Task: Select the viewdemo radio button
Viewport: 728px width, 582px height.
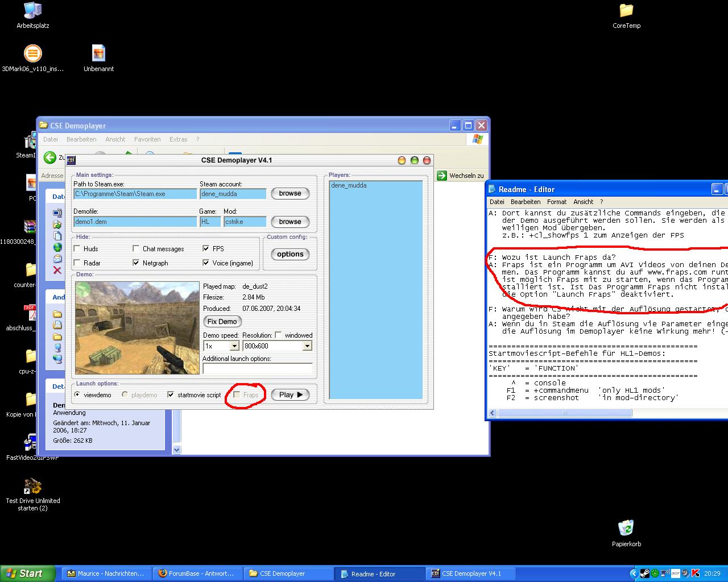Action: click(77, 394)
